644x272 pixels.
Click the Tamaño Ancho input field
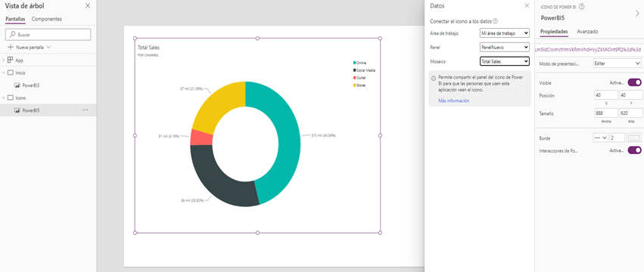click(x=606, y=113)
